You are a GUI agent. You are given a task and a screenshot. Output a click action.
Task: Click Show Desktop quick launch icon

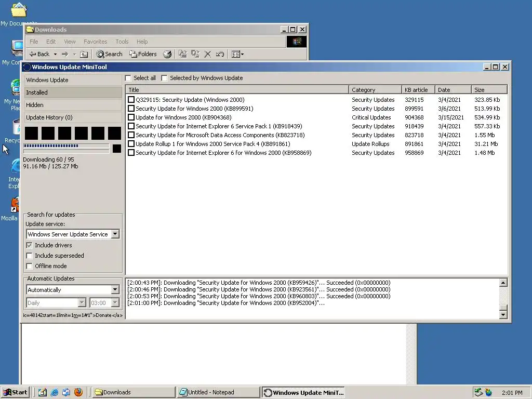coord(43,392)
